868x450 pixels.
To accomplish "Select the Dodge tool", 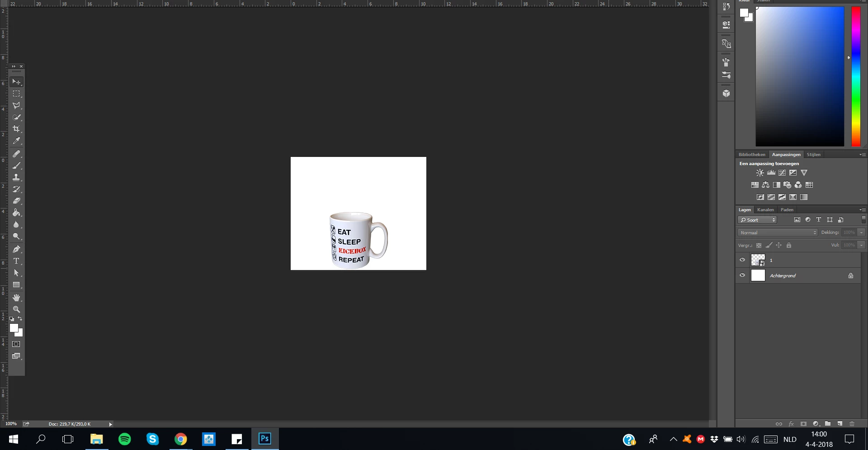I will coord(16,236).
